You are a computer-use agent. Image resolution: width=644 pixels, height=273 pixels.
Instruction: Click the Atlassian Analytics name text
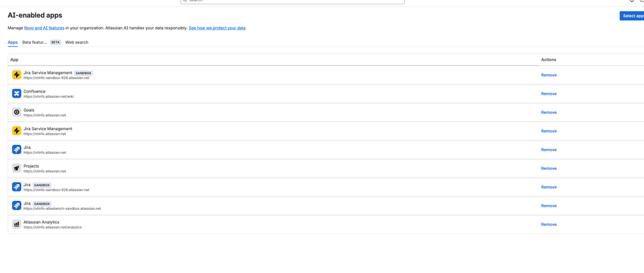tap(41, 222)
